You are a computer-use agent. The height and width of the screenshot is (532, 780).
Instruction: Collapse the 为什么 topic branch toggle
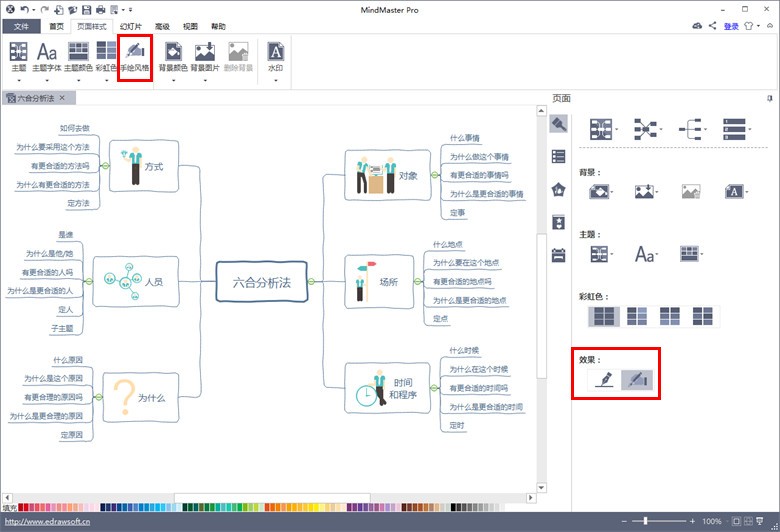(98, 397)
